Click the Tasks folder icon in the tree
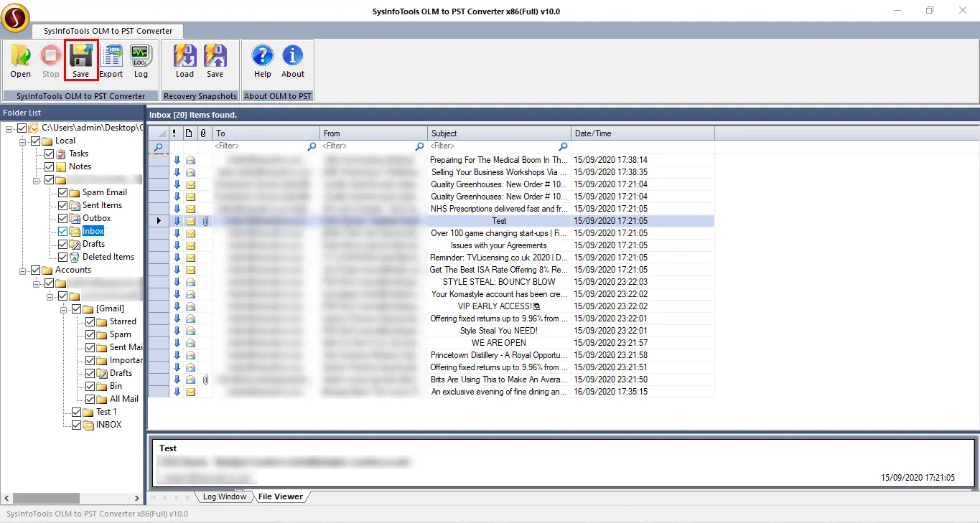This screenshot has height=523, width=980. (x=61, y=154)
